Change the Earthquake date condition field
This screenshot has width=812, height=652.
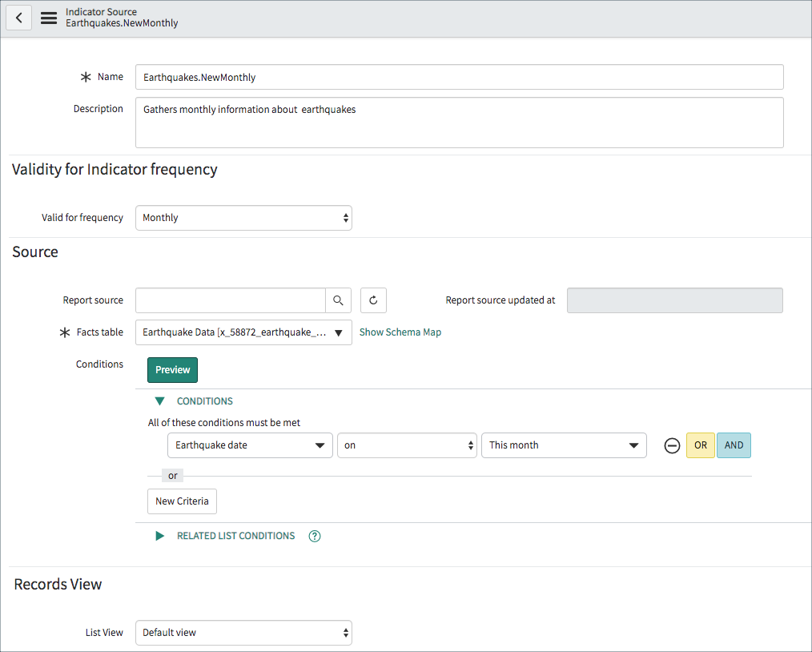coord(250,445)
